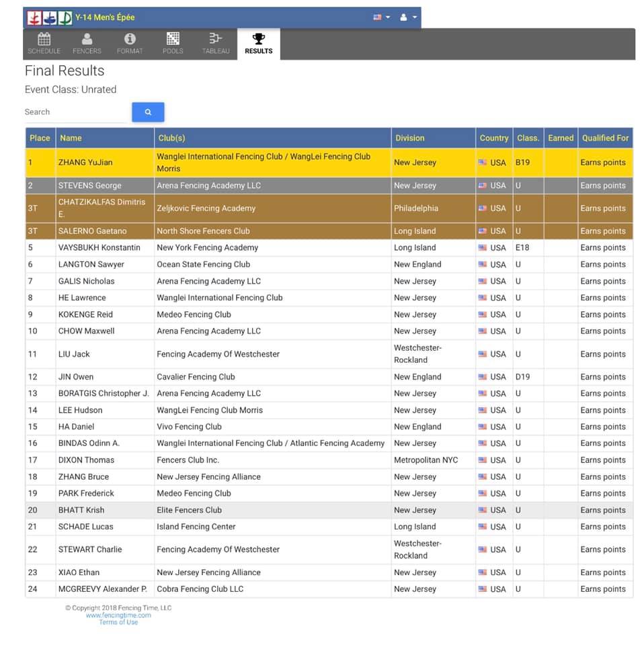
Task: Click North Shore Fencers Club cell
Action: pyautogui.click(x=272, y=231)
